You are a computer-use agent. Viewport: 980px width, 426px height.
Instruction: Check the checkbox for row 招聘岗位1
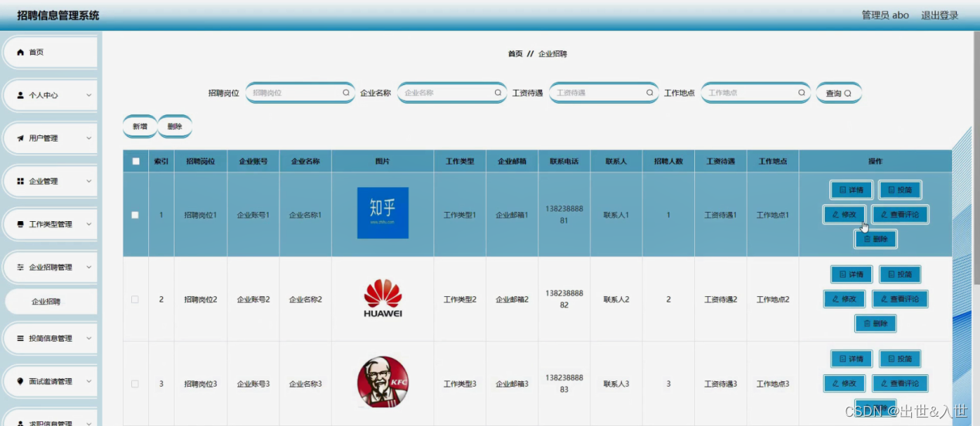click(x=135, y=215)
